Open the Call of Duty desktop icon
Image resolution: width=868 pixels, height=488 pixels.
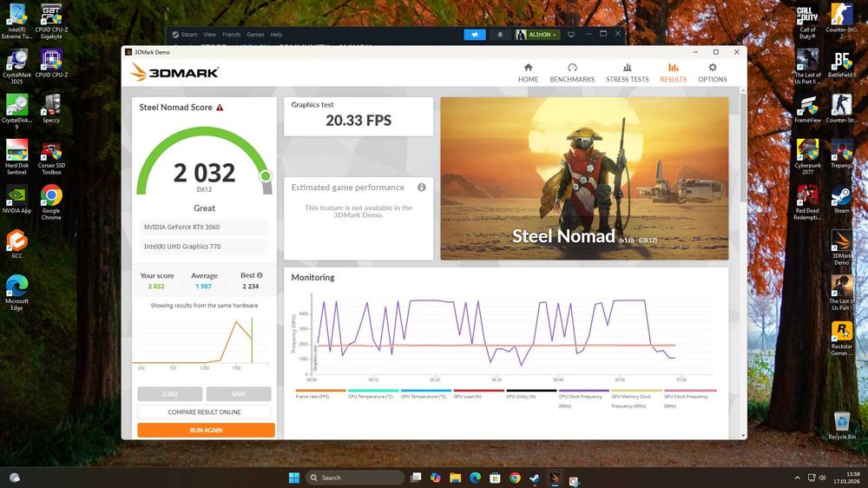tap(807, 23)
